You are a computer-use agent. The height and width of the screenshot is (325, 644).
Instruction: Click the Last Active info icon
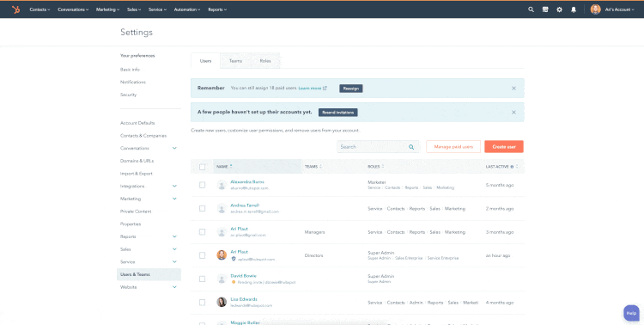click(512, 167)
